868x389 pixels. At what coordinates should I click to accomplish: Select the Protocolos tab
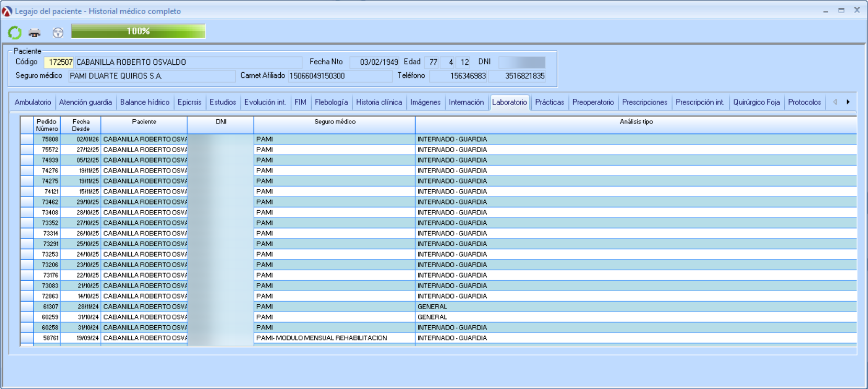pyautogui.click(x=804, y=102)
